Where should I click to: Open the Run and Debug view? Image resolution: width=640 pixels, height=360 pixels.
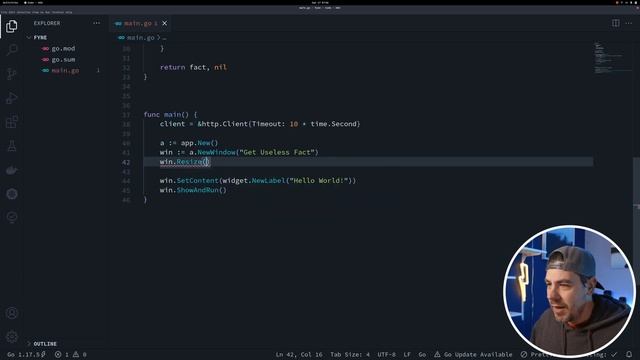[11, 98]
